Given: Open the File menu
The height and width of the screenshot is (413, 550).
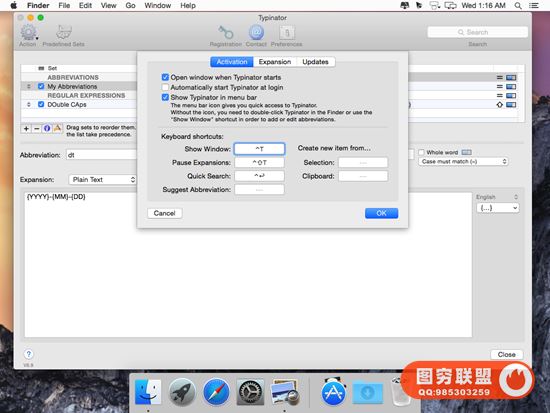Looking at the screenshot, I should (x=64, y=5).
